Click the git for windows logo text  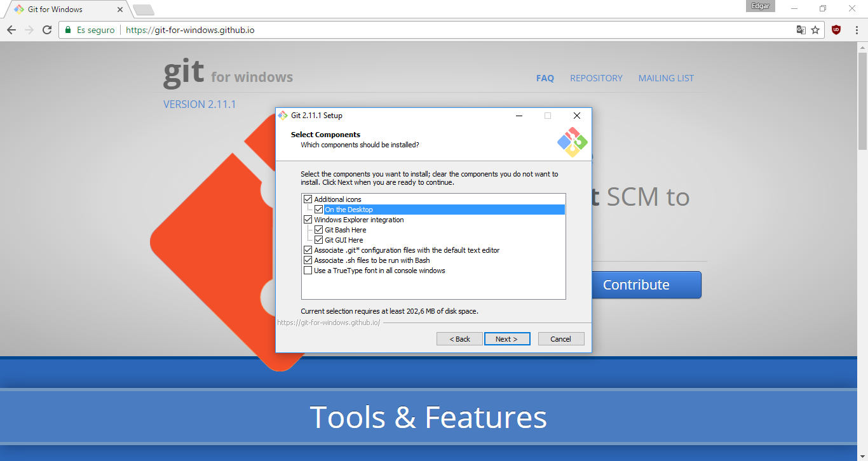pos(228,74)
